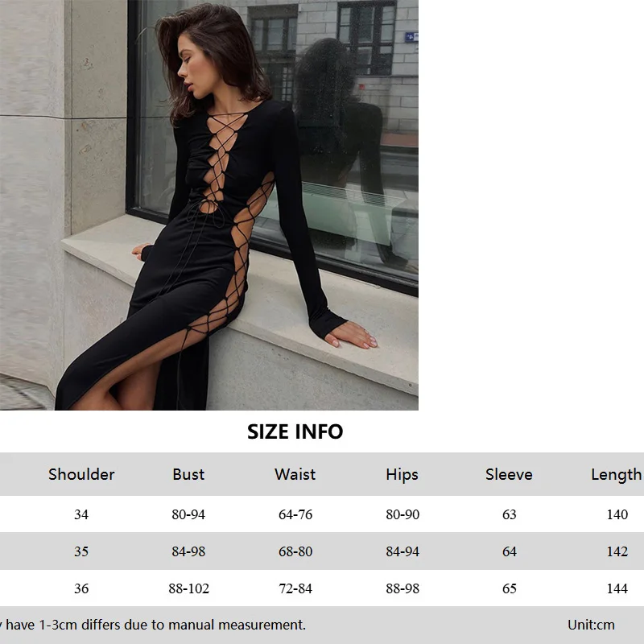The image size is (644, 644).
Task: Click the bust range 80-94
Action: (188, 514)
